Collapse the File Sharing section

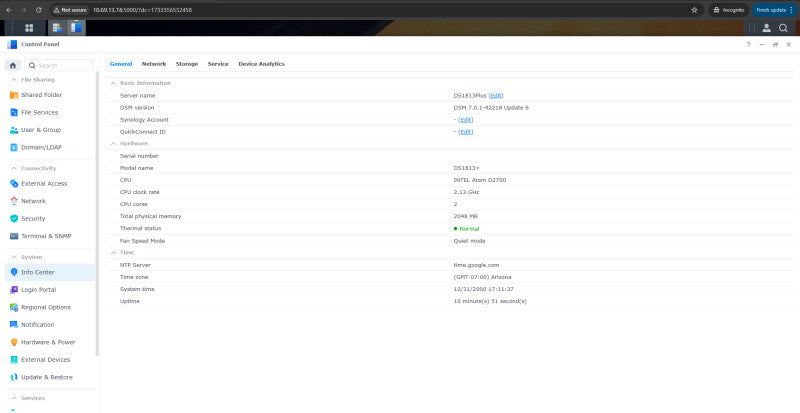click(x=13, y=80)
